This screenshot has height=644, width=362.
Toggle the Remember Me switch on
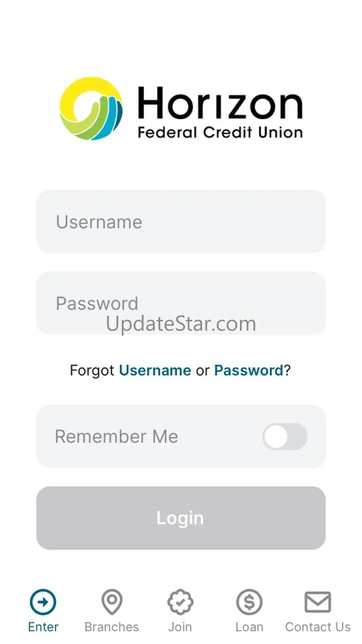pos(285,436)
